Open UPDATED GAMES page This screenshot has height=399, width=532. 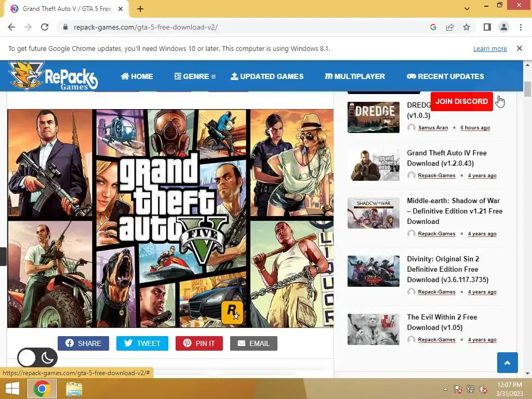267,76
